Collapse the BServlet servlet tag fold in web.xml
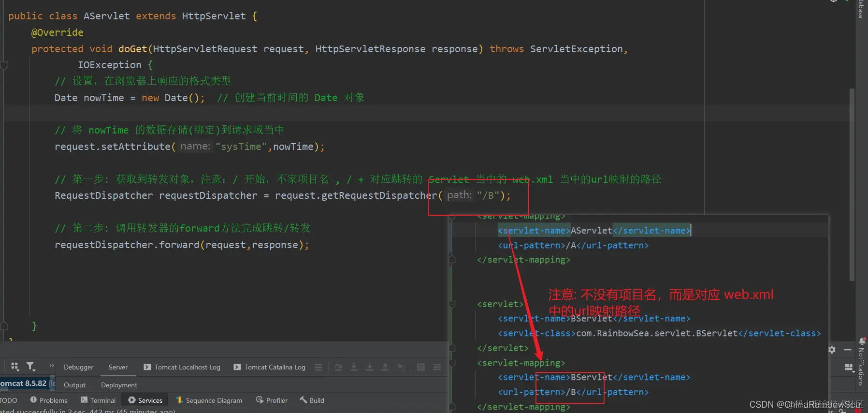868x413 pixels. [x=452, y=304]
